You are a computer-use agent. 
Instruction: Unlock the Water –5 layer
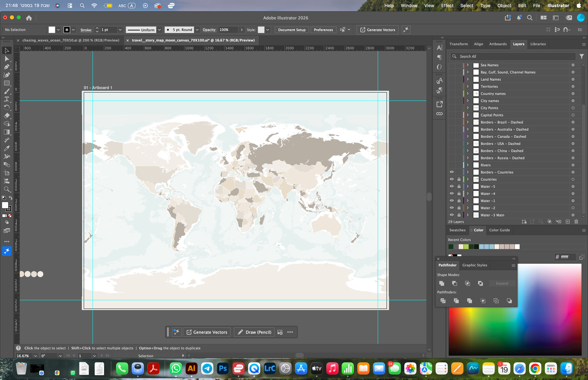coord(459,186)
